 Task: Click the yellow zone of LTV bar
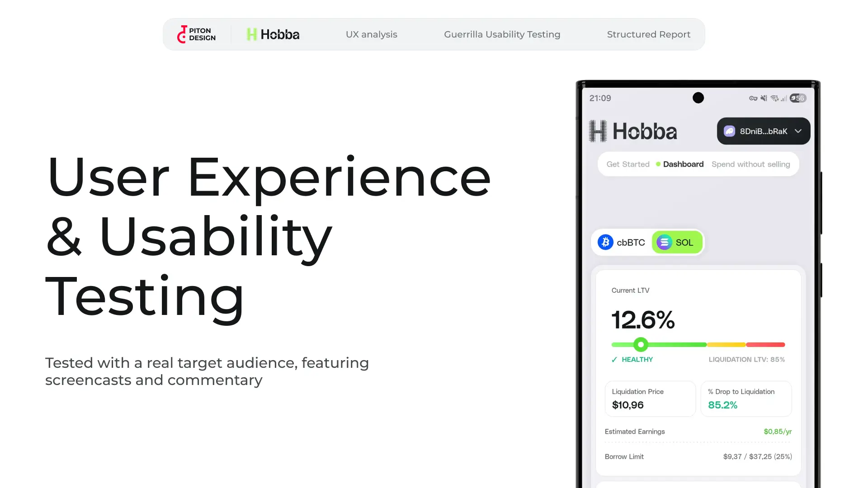click(726, 344)
